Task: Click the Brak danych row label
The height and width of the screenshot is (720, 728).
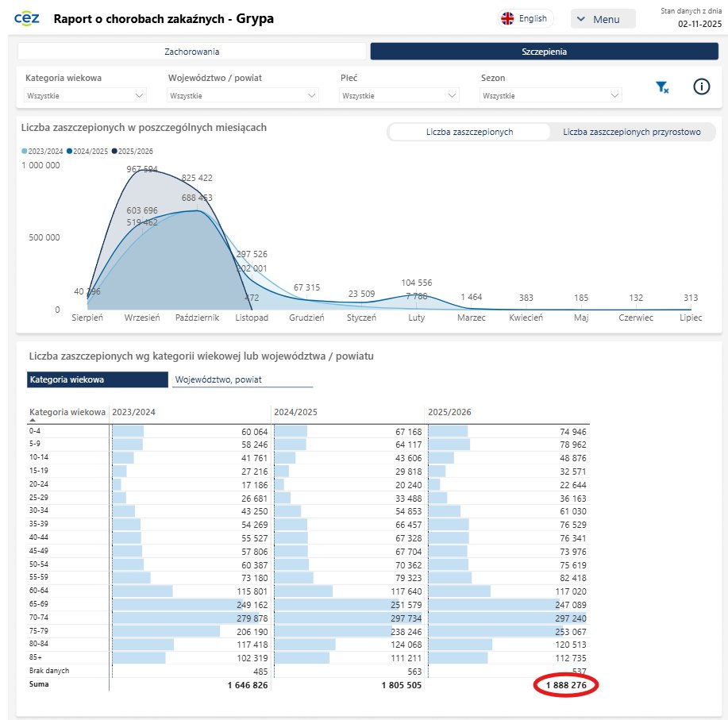Action: [49, 671]
